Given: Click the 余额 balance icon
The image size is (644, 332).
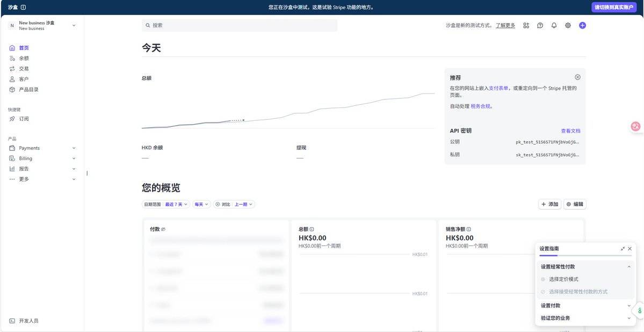Looking at the screenshot, I should tap(12, 59).
